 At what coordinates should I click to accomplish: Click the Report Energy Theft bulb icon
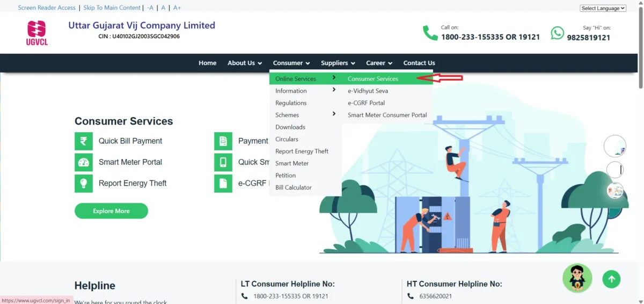(84, 183)
